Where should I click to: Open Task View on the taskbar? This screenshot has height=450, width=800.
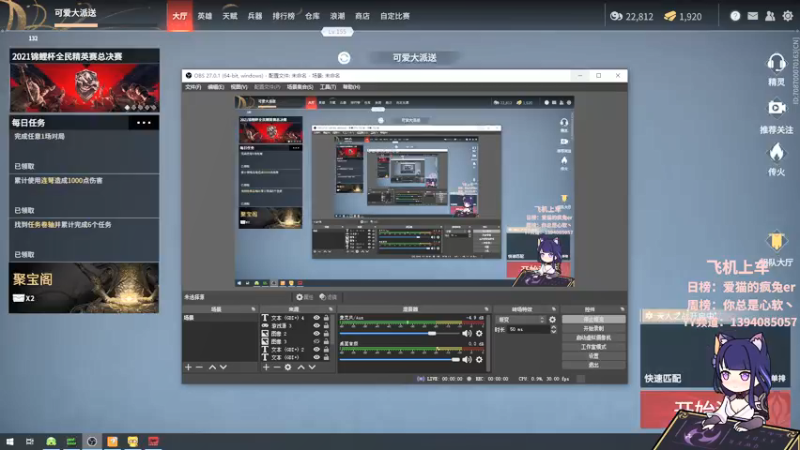coord(30,441)
